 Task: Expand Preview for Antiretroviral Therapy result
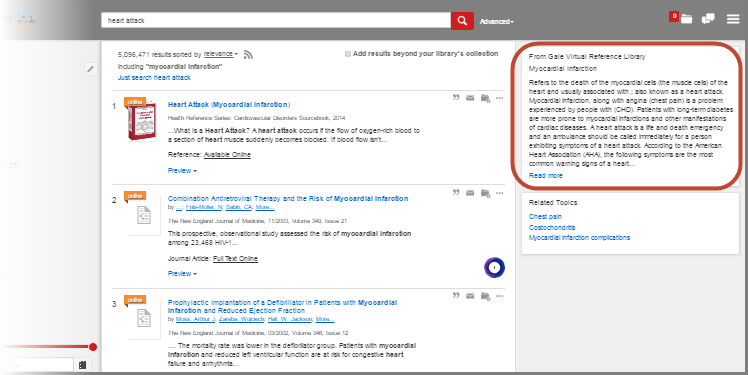click(182, 273)
